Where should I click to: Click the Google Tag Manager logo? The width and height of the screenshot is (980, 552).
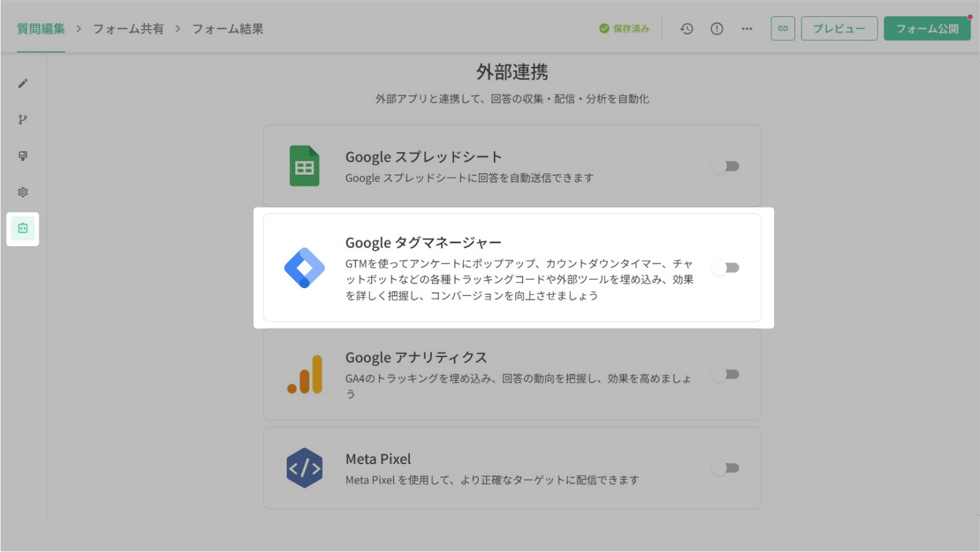(x=304, y=268)
